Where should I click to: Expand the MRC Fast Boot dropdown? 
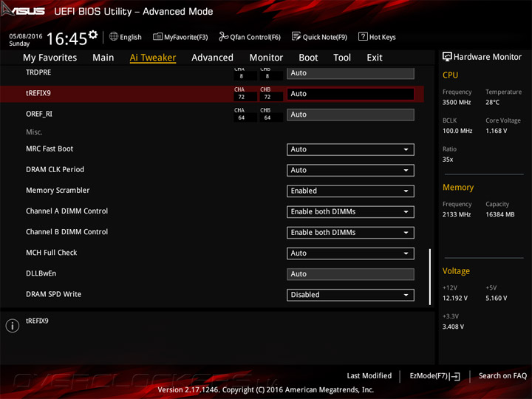pos(350,149)
